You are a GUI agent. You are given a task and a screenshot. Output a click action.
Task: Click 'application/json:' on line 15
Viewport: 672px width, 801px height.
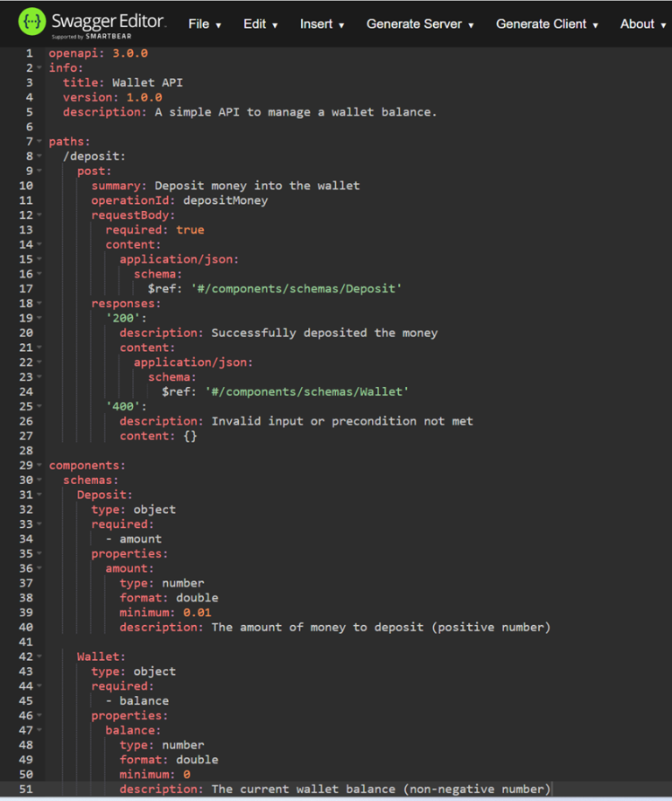[x=179, y=259]
